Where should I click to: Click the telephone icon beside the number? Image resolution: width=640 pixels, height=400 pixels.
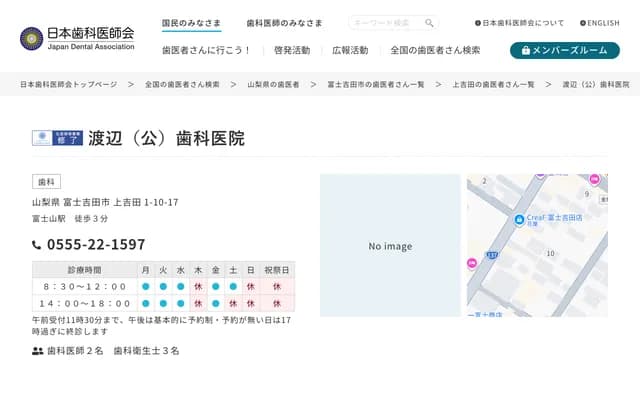[x=37, y=245]
